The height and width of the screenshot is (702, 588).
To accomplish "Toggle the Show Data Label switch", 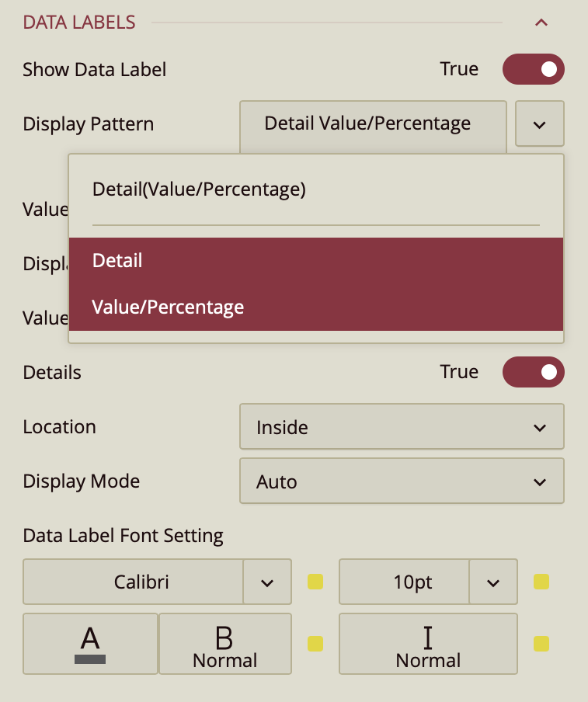I will 533,69.
